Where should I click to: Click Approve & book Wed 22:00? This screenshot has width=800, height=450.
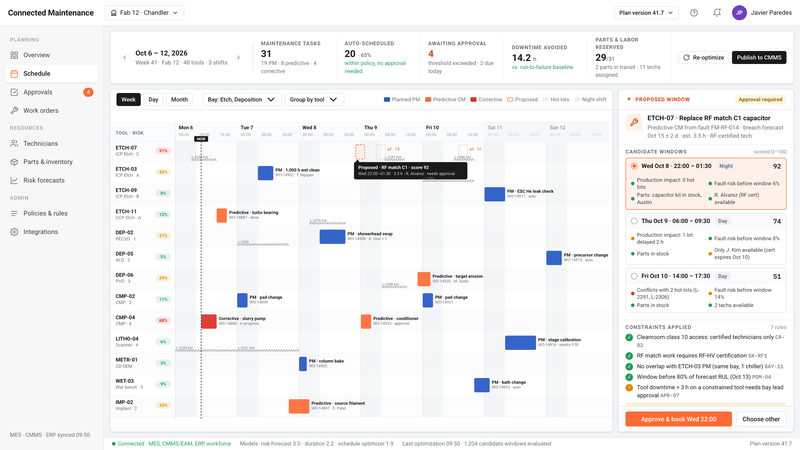click(679, 419)
